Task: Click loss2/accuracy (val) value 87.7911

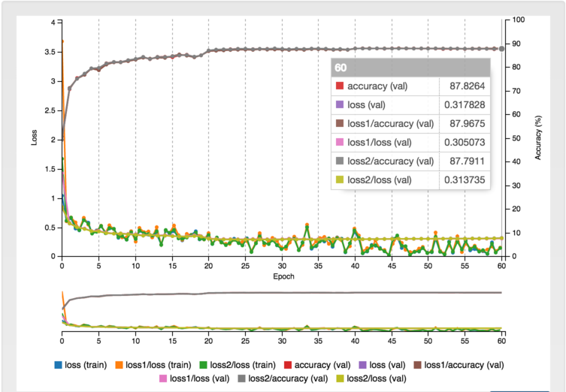Action: pos(467,161)
